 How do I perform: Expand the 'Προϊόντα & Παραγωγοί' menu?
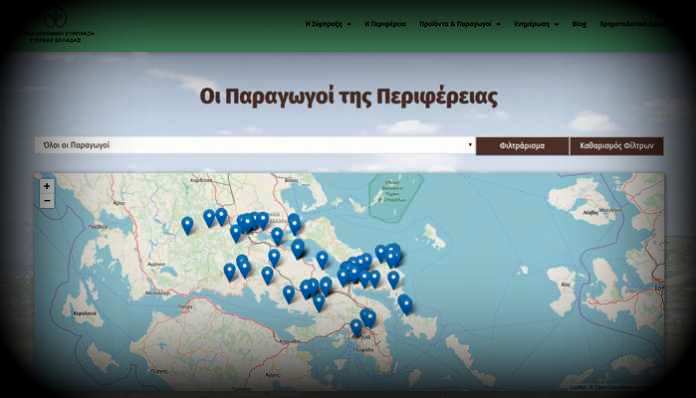coord(459,24)
